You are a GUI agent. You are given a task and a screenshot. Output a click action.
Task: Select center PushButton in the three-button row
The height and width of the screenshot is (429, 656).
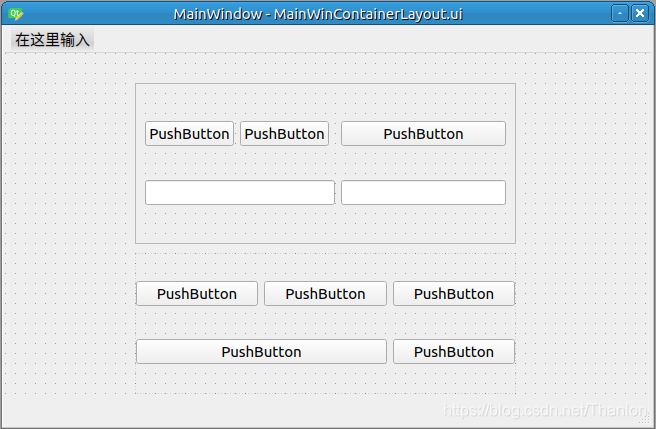(325, 294)
